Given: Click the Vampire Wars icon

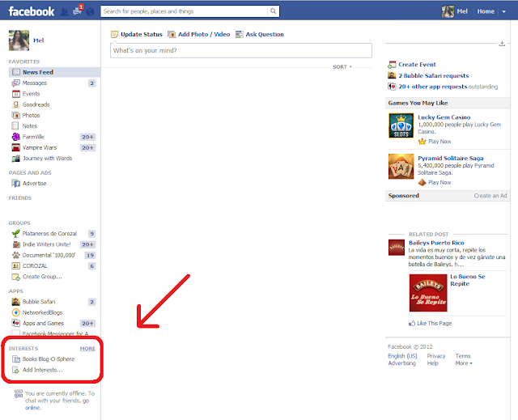Looking at the screenshot, I should tap(16, 147).
